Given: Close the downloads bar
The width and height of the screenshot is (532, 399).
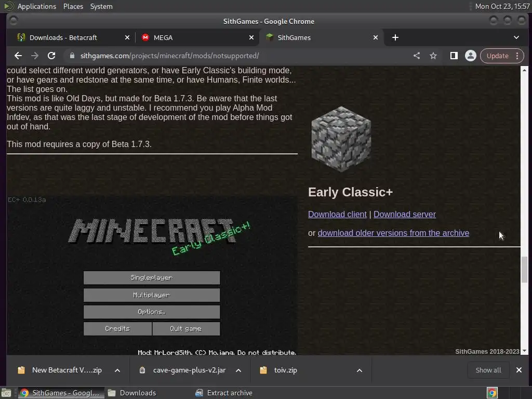Looking at the screenshot, I should point(519,370).
